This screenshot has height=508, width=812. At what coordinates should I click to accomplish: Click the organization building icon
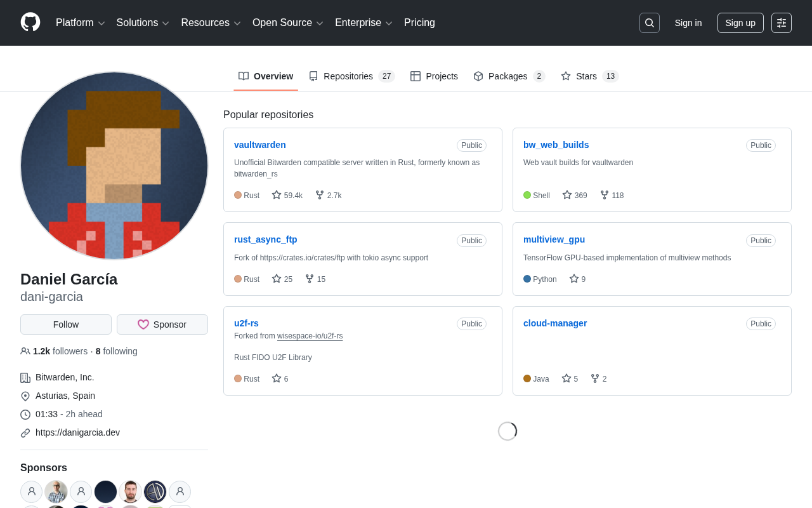coord(25,378)
